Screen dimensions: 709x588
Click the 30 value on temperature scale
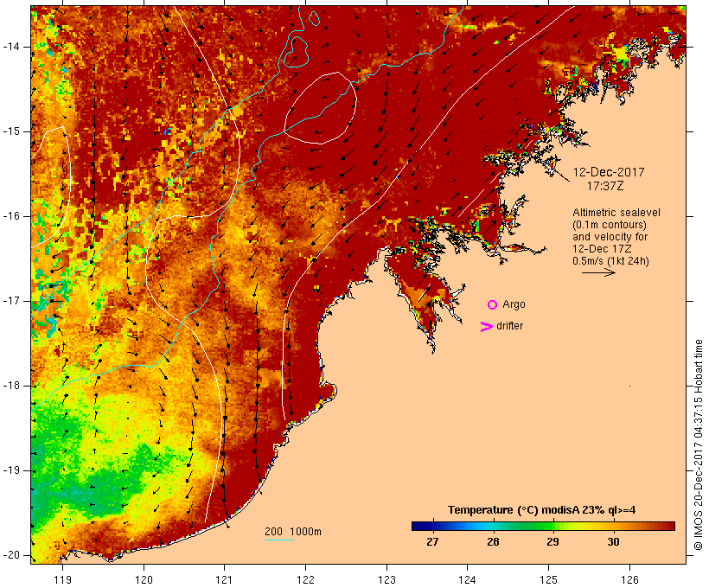pos(613,542)
